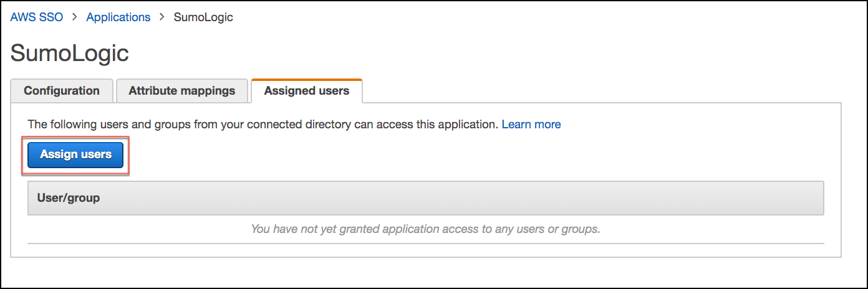Open the Configuration tab
The width and height of the screenshot is (868, 289).
click(62, 91)
